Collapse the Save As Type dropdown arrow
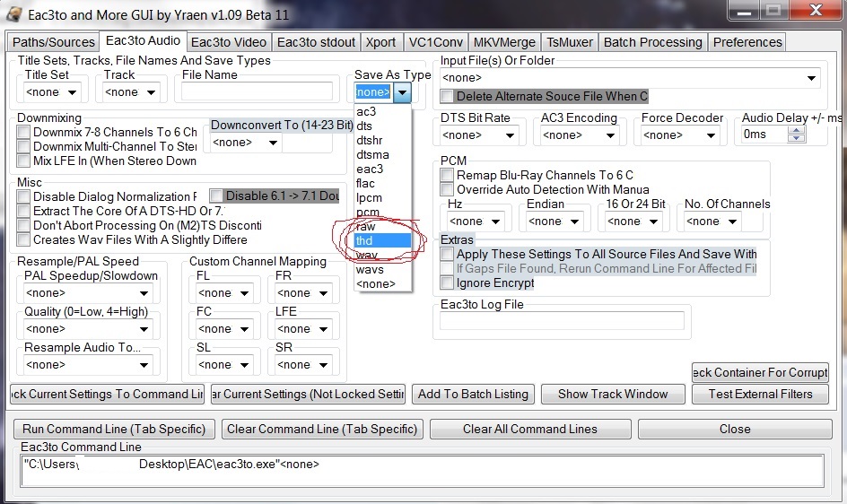This screenshot has width=847, height=504. click(403, 92)
